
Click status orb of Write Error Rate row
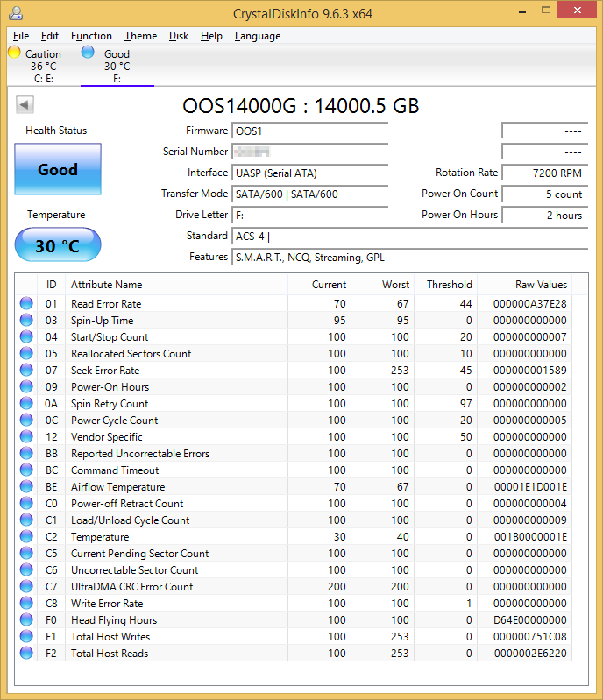pyautogui.click(x=26, y=603)
